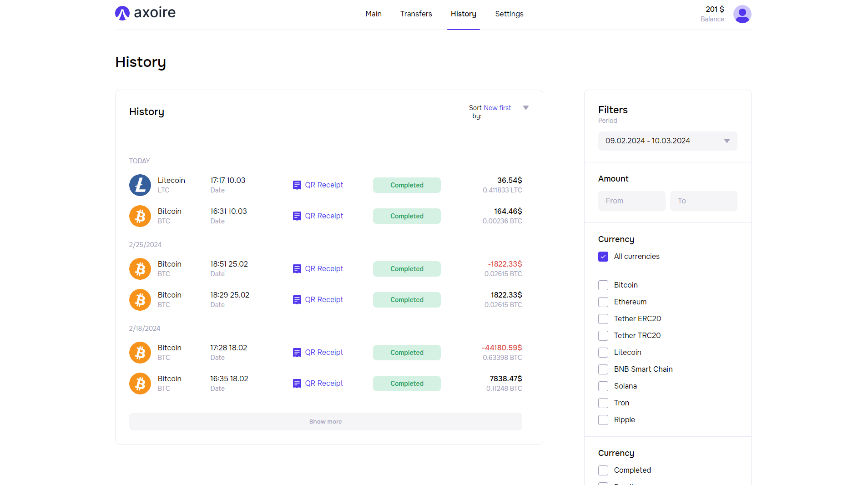Check the Ripple filter checkbox
This screenshot has height=485, width=868.
pyautogui.click(x=603, y=420)
